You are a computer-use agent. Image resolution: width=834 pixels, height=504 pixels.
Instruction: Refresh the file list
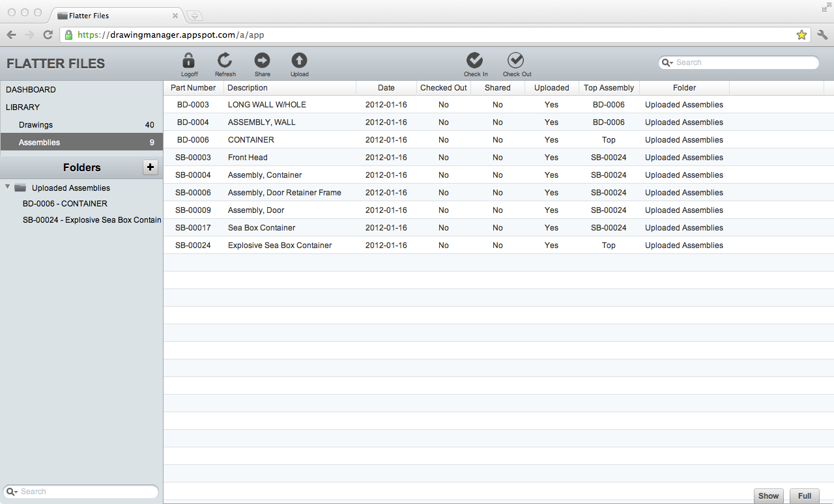(x=225, y=61)
